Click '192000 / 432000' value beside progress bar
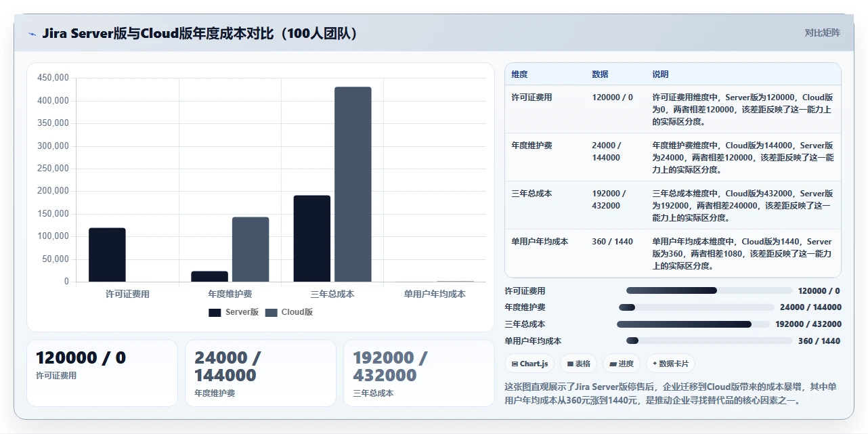Screen dimensions: 868x434 808,324
